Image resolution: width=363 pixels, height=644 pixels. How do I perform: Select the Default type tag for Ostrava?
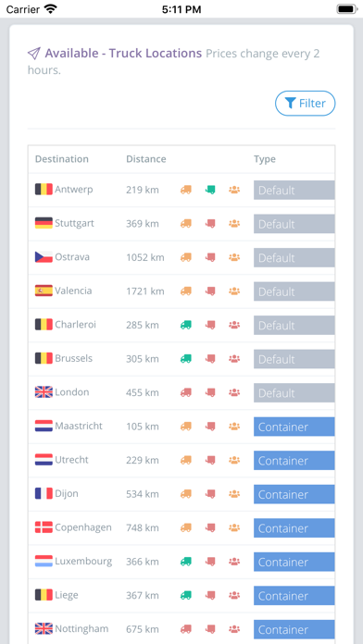tap(294, 257)
